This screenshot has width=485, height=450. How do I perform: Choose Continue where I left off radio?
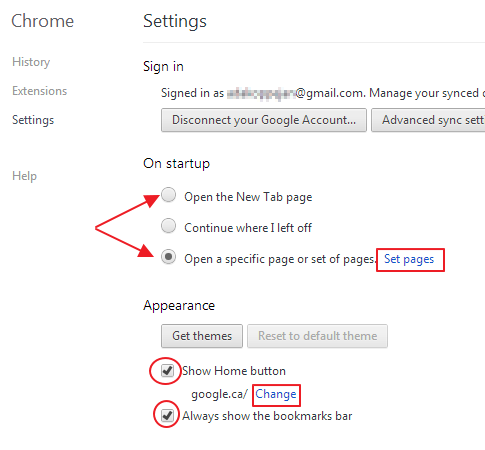[168, 226]
